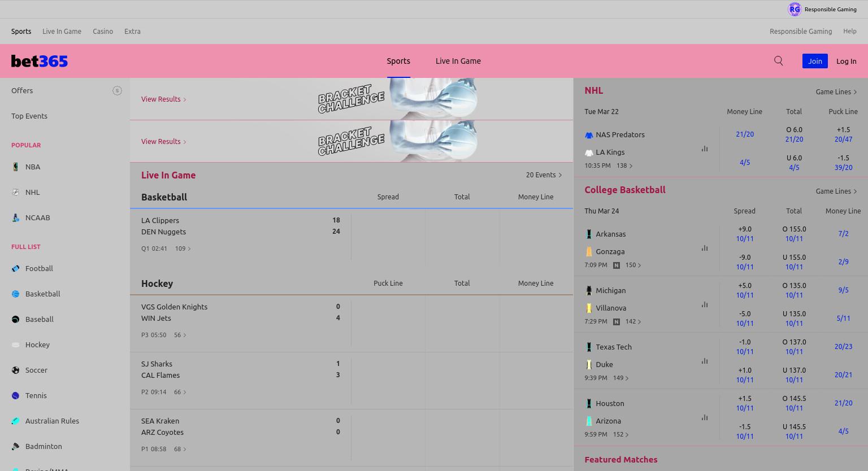Expand NHL Game Lines

click(x=836, y=91)
